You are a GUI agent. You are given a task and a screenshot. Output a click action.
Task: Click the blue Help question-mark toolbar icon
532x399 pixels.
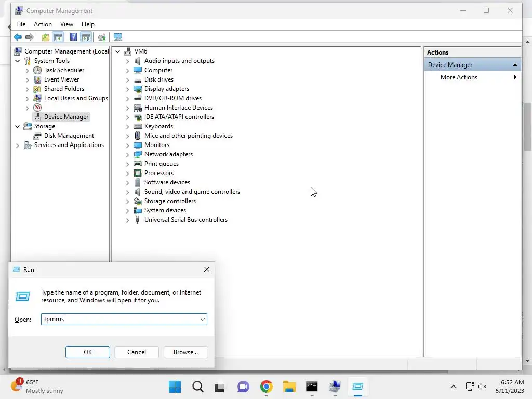coord(73,37)
